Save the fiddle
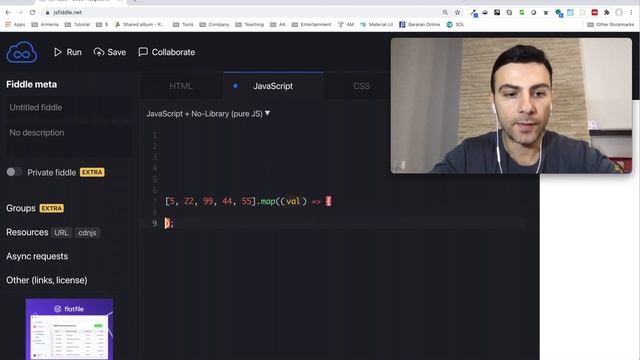The image size is (640, 360). tap(110, 52)
